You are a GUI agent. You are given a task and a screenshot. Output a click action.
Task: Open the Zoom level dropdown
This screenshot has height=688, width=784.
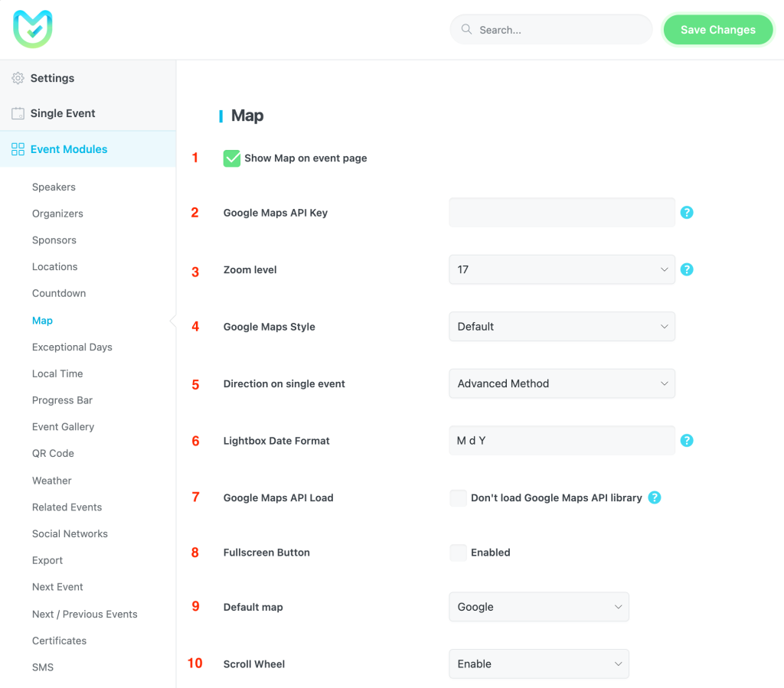(x=561, y=269)
